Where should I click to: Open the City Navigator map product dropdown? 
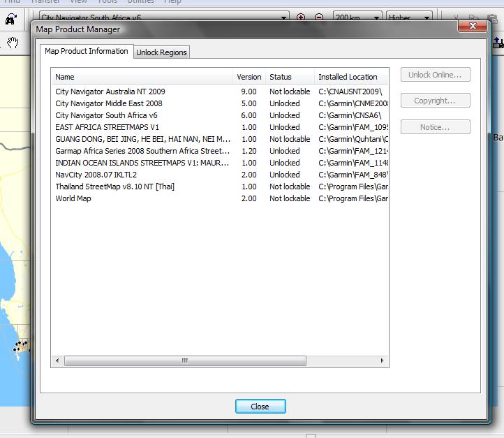coord(284,17)
